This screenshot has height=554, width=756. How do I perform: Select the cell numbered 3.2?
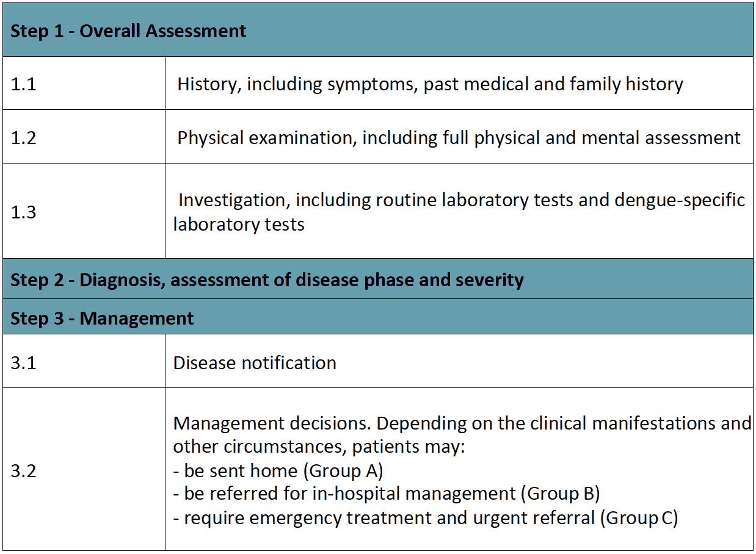pos(24,471)
